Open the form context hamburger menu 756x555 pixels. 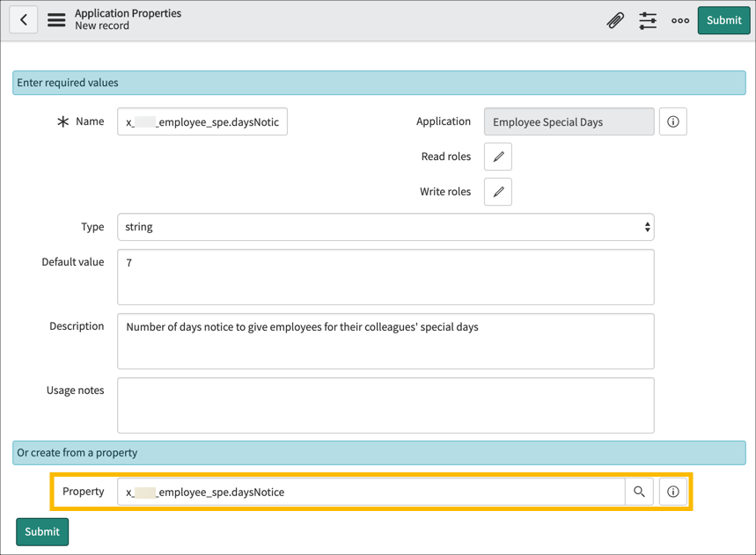pyautogui.click(x=55, y=19)
